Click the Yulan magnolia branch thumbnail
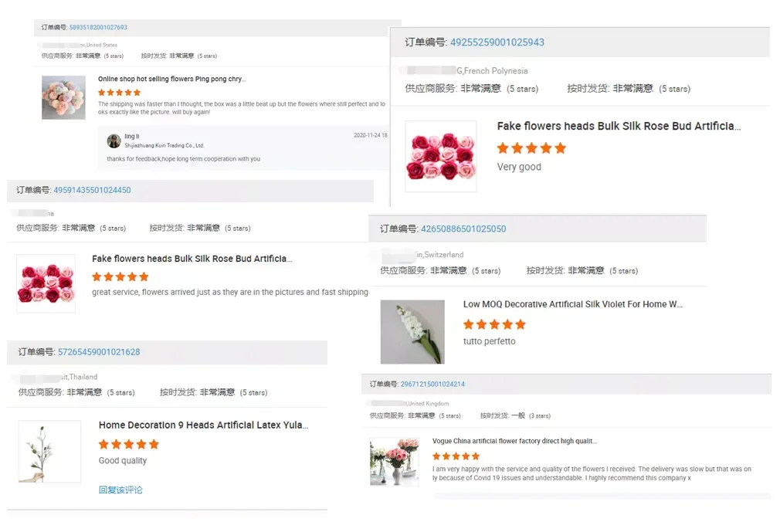 click(49, 452)
